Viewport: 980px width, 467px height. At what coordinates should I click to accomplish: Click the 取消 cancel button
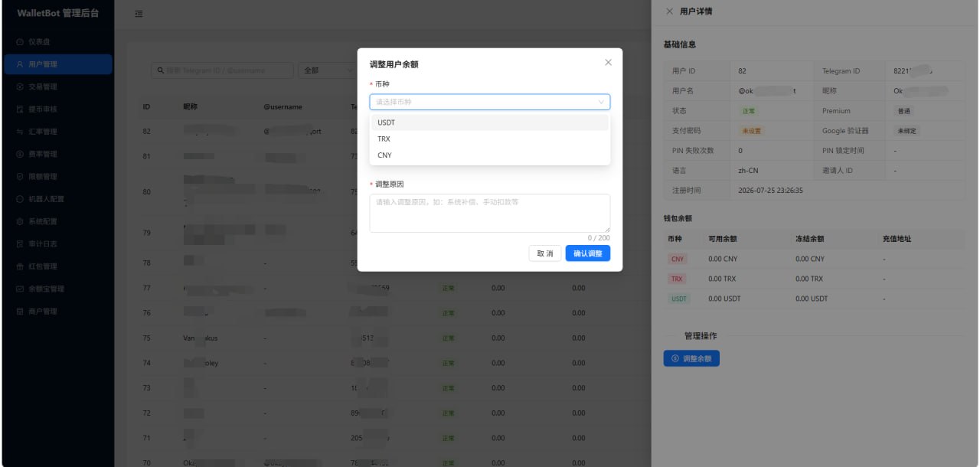coord(544,253)
